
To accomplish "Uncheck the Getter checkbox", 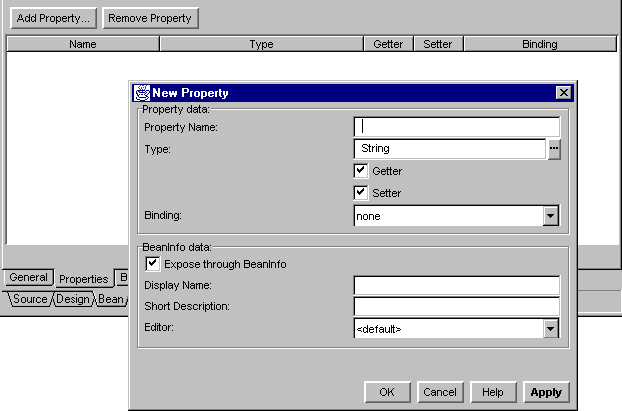I will click(361, 171).
